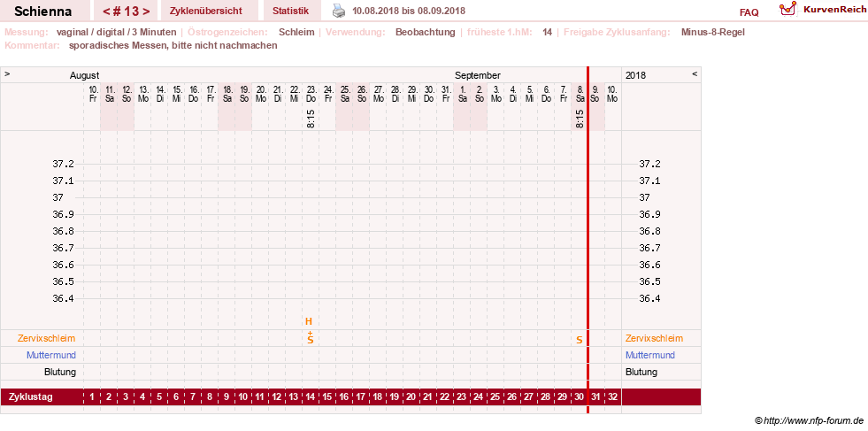Click the August month label
Screen dimensions: 868x431
tap(84, 75)
